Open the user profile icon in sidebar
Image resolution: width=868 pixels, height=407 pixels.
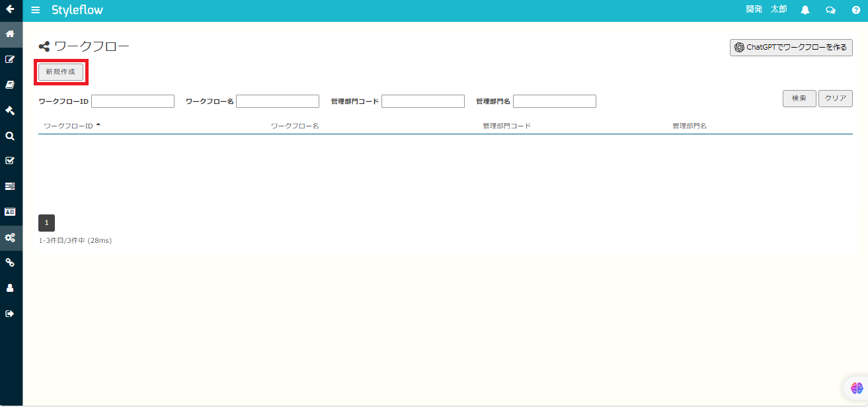[10, 289]
